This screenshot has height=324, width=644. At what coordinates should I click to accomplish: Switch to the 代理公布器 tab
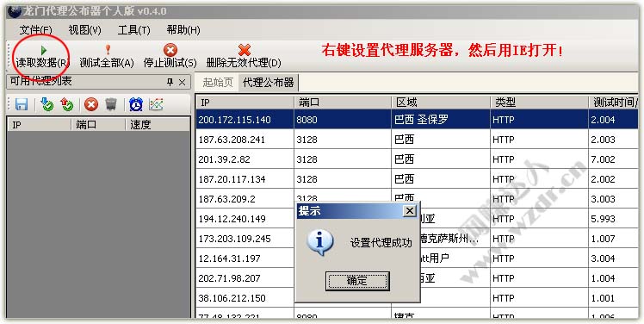point(269,83)
